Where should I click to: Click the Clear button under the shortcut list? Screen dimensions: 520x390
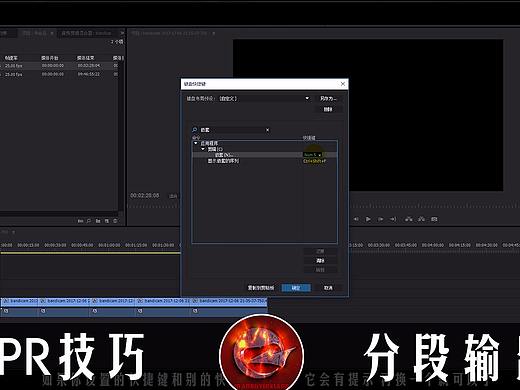pos(320,260)
